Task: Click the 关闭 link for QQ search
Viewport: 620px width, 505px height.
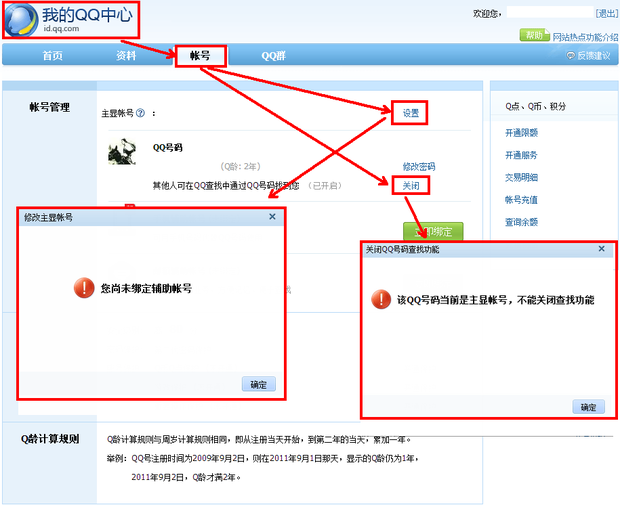Action: click(411, 185)
